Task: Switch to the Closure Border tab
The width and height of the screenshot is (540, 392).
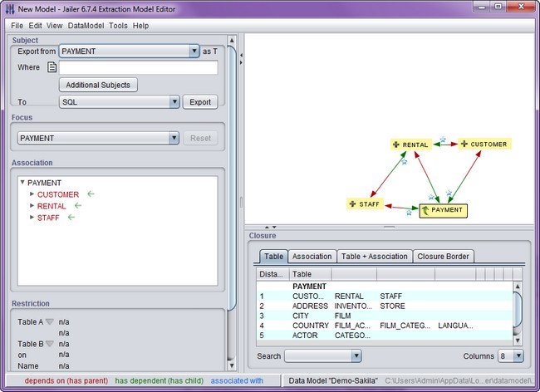Action: [x=443, y=257]
